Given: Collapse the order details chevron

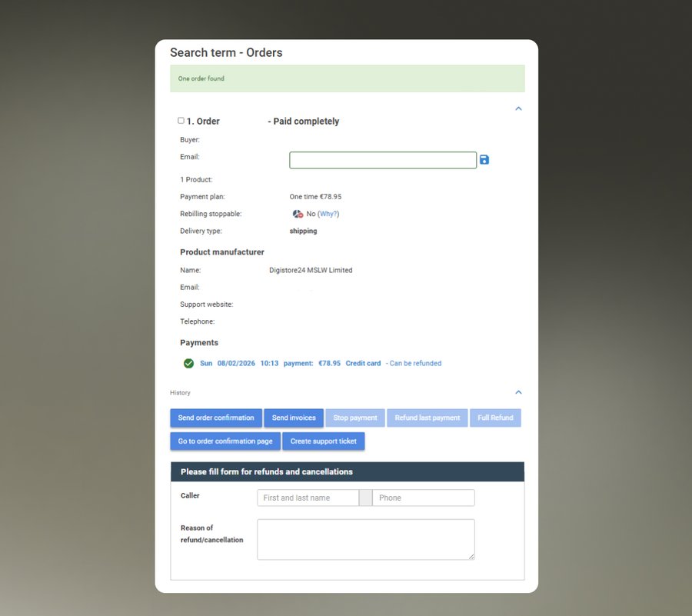Looking at the screenshot, I should (x=518, y=108).
